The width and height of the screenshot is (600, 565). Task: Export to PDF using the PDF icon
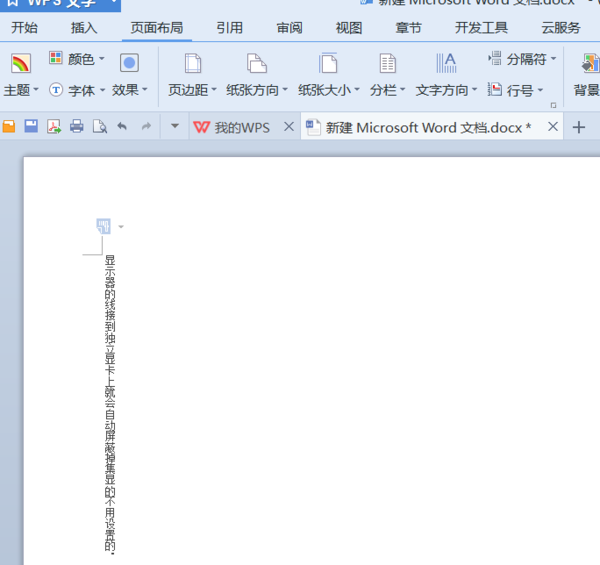[x=54, y=126]
